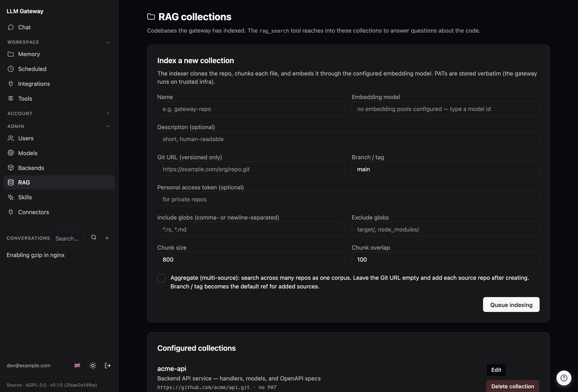Click the Integrations plug icon

[11, 84]
